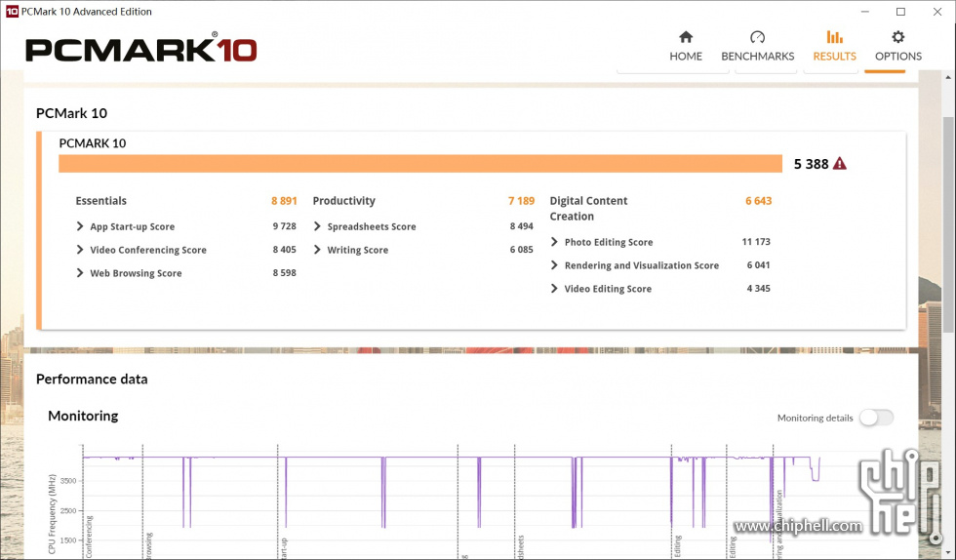This screenshot has height=560, width=956.
Task: Click the Performance data heading
Action: pos(92,379)
